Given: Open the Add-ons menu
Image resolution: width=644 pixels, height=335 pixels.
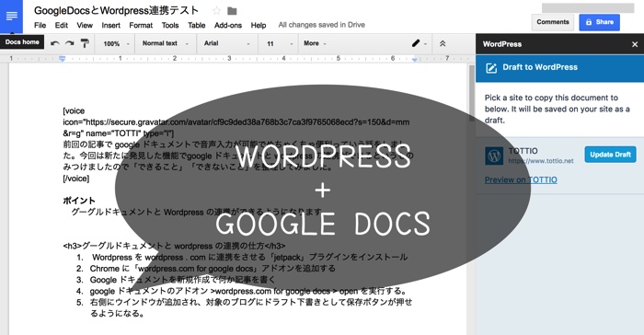Looking at the screenshot, I should click(228, 25).
